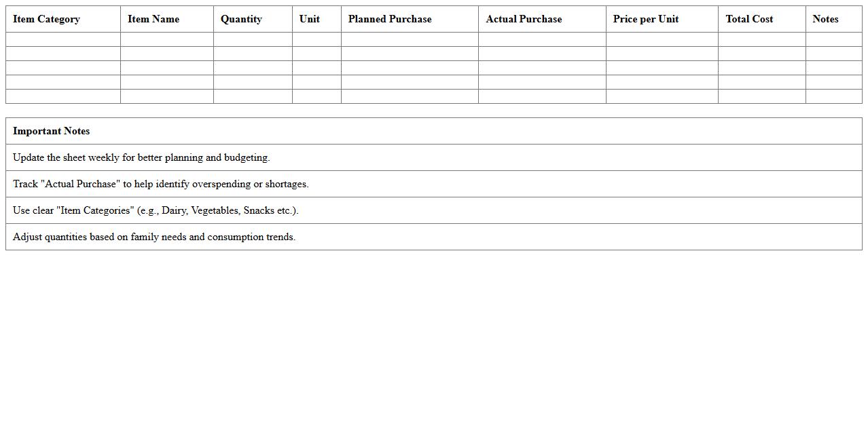This screenshot has width=868, height=441.
Task: Select the Unit column header
Action: tap(310, 19)
